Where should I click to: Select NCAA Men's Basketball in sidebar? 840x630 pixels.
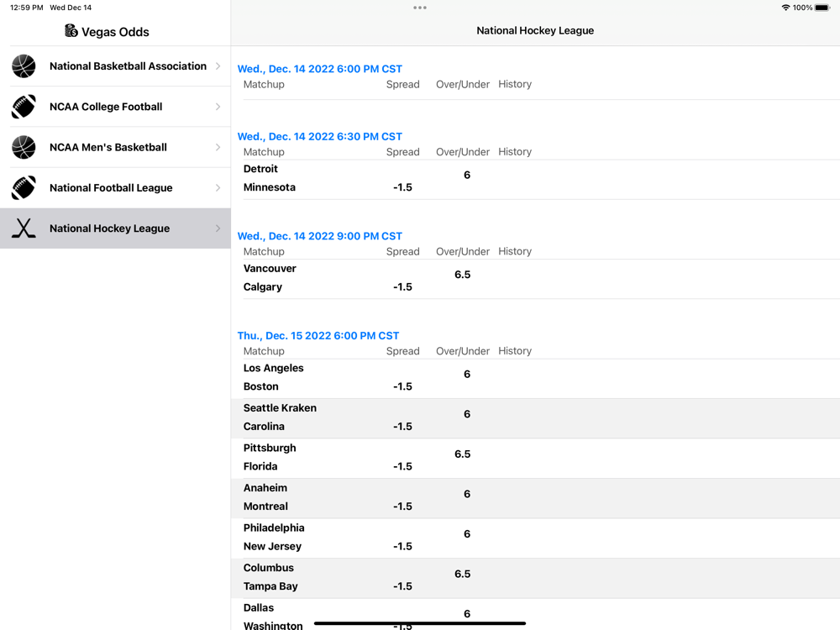(x=115, y=147)
